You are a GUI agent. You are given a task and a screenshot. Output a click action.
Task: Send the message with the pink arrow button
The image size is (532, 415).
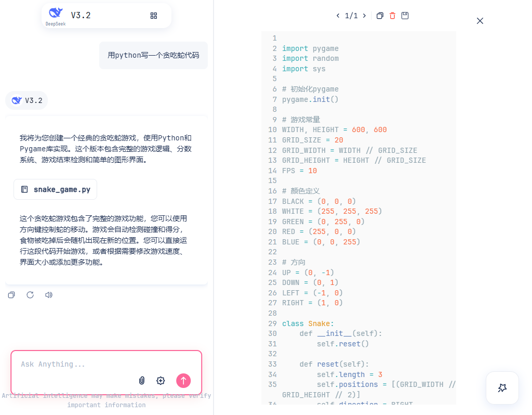(183, 381)
